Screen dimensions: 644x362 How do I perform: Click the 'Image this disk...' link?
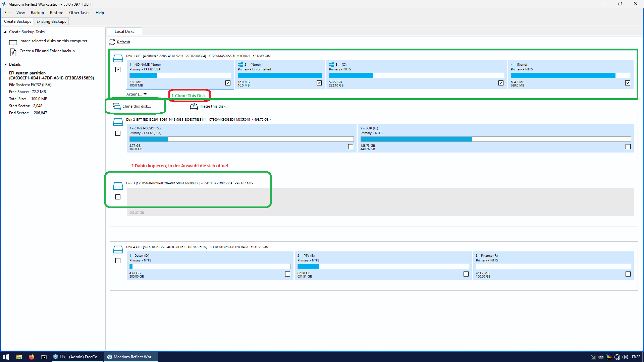tap(214, 106)
